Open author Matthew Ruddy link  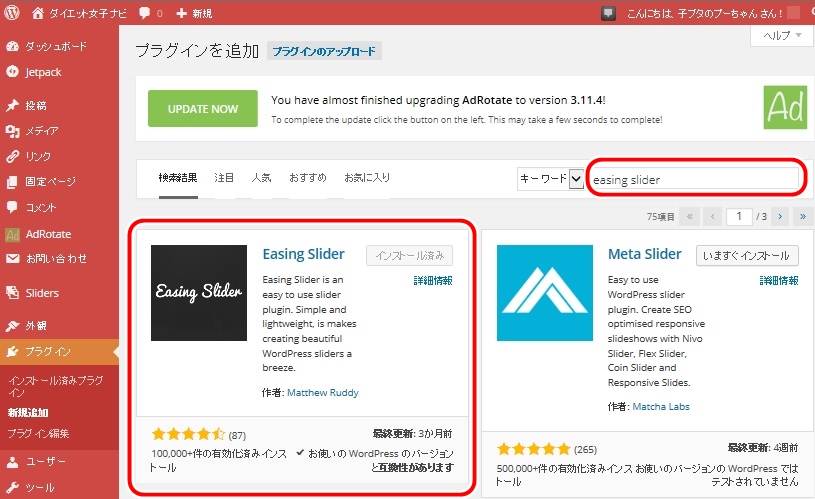tap(323, 392)
